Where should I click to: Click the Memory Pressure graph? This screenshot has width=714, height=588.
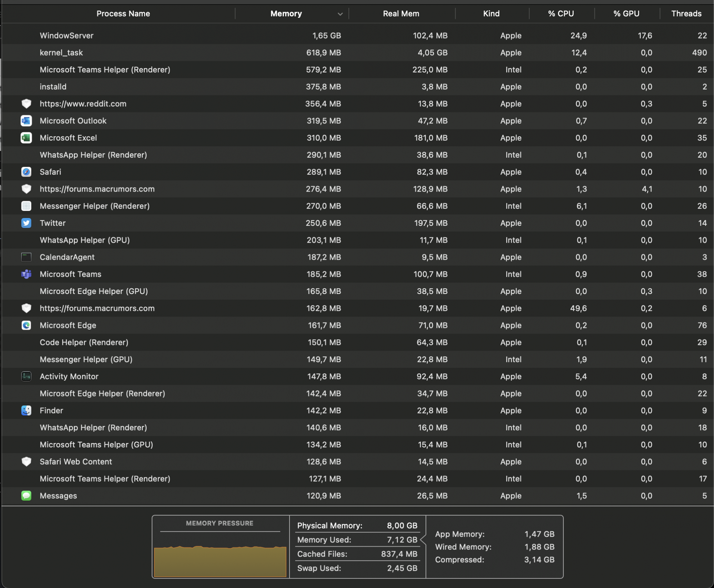click(220, 561)
